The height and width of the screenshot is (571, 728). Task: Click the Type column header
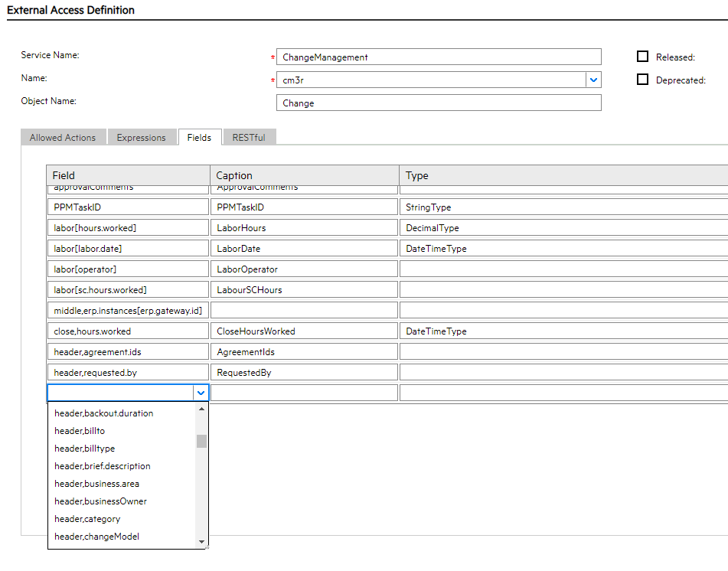point(563,175)
